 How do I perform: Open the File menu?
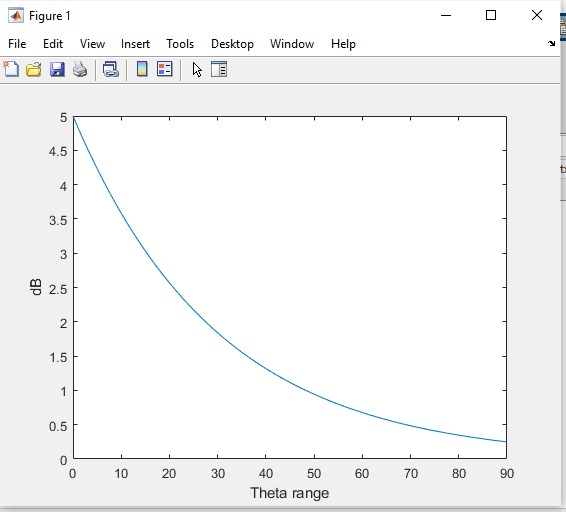[17, 44]
